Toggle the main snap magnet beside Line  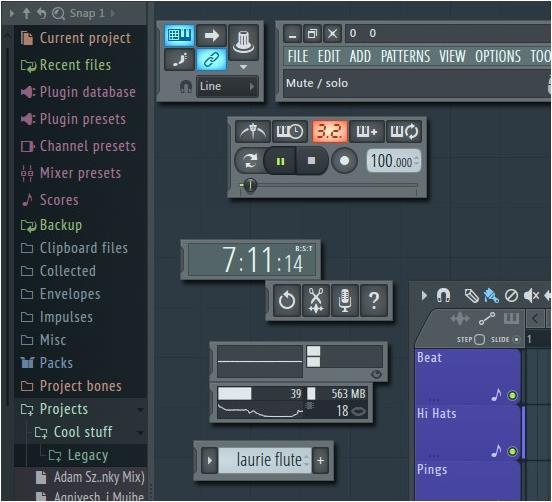coord(186,86)
